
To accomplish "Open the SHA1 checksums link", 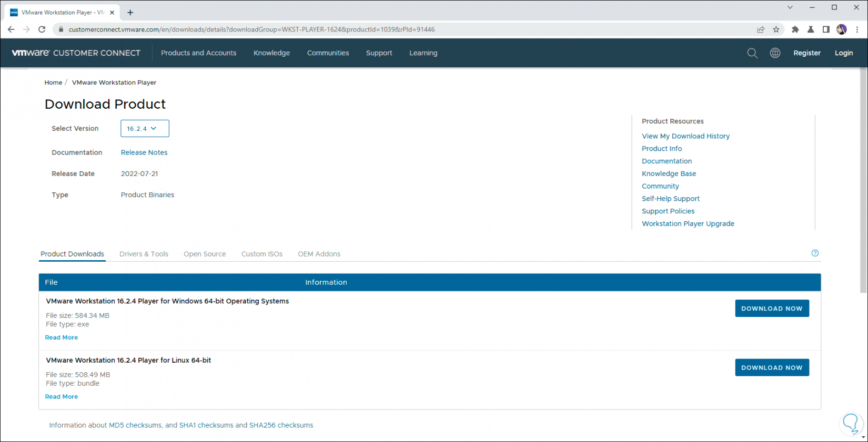I will (206, 425).
